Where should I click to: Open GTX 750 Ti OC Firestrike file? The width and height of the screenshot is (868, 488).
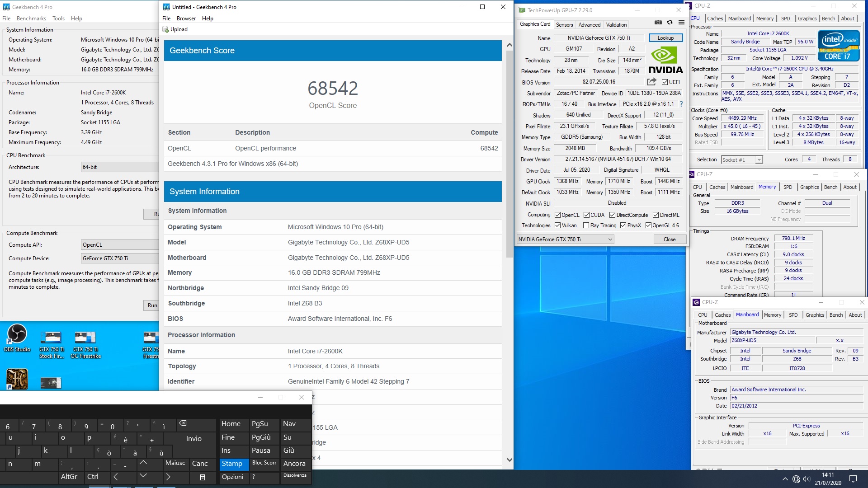pos(85,345)
